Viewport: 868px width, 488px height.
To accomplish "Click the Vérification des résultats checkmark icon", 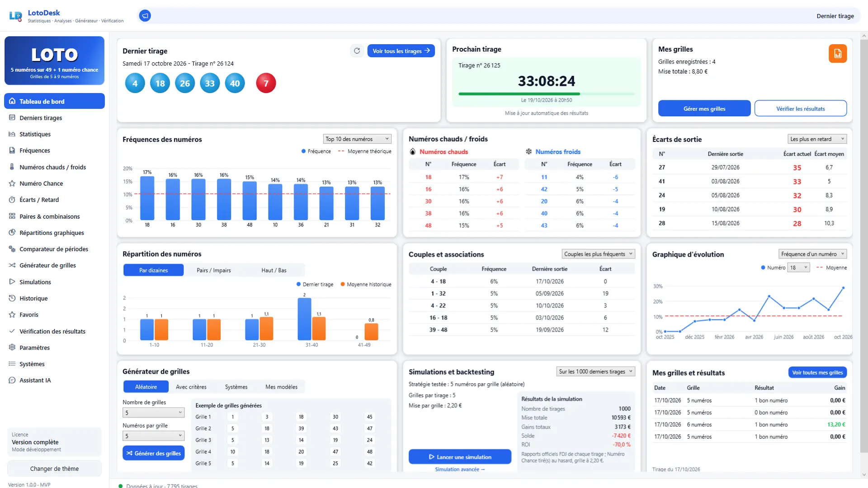I will pyautogui.click(x=12, y=331).
